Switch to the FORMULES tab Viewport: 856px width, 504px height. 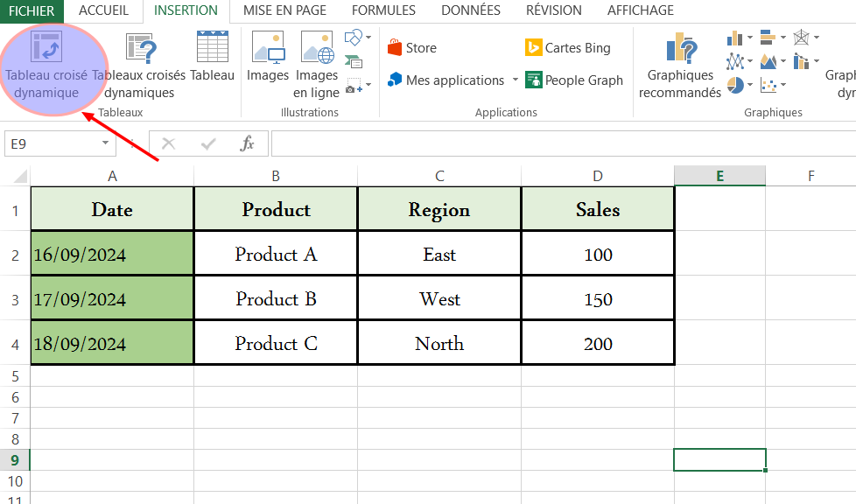383,10
